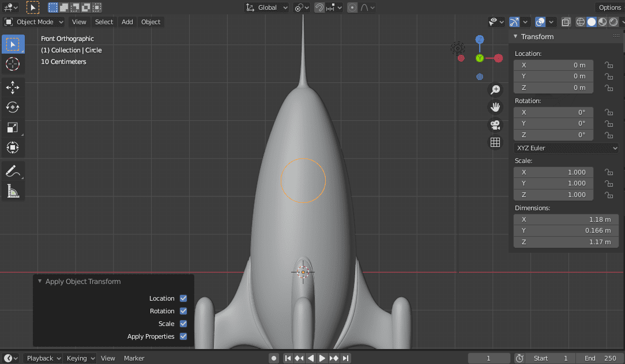Enable snapping with the magnet toggle

click(x=319, y=7)
